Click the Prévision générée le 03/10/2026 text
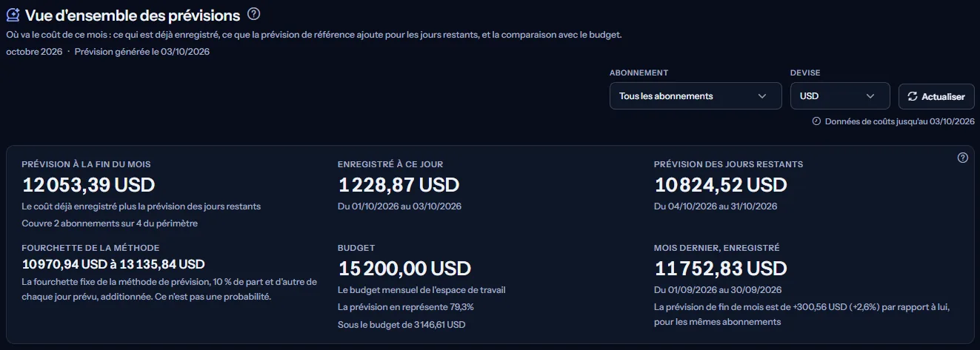980x350 pixels. [x=142, y=52]
